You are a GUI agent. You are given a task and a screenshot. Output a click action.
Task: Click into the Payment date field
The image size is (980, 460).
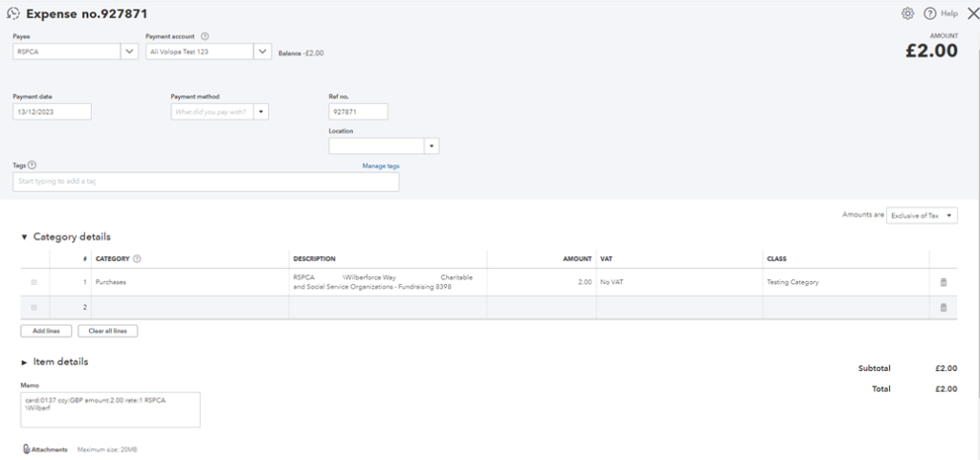tap(52, 112)
